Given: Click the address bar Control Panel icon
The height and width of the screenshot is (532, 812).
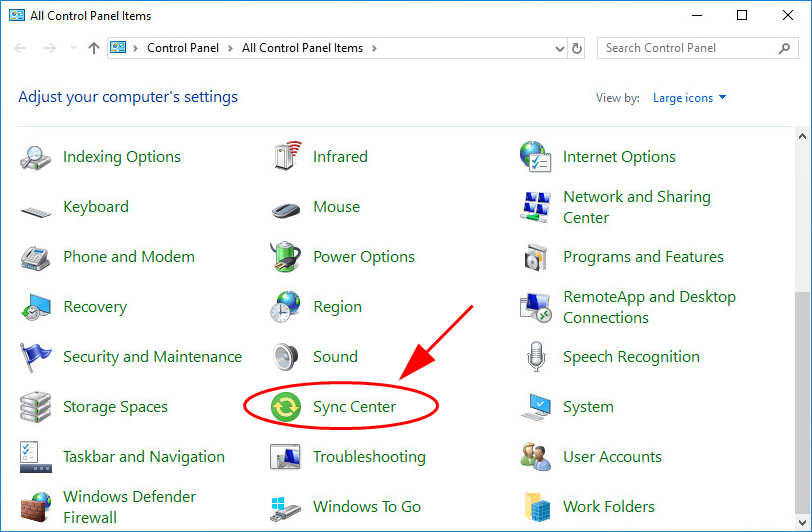Looking at the screenshot, I should point(118,48).
